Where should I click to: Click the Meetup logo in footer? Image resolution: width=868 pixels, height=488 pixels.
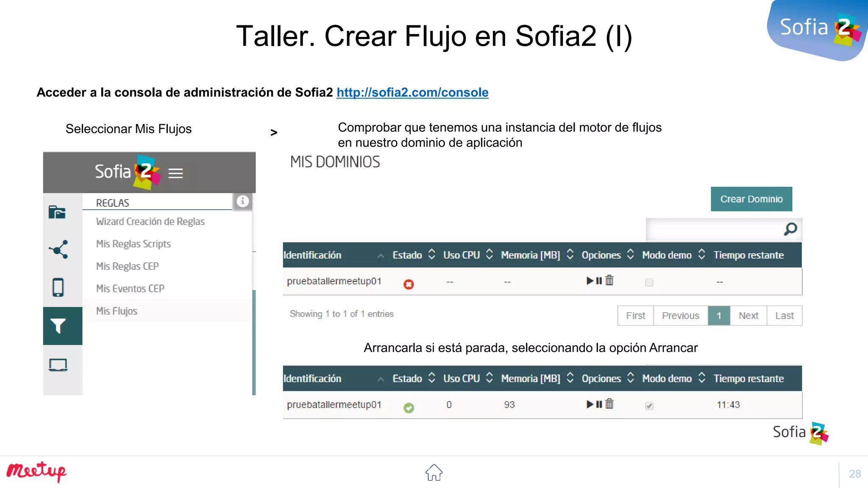tap(37, 471)
